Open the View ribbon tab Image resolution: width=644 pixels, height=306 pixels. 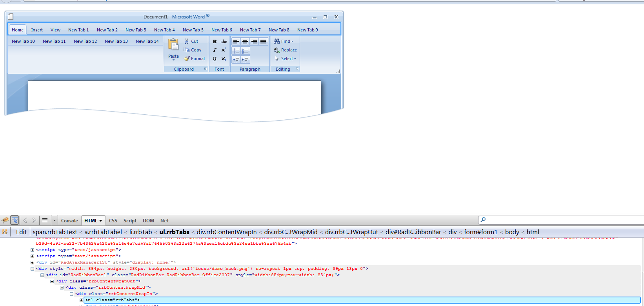tap(55, 30)
